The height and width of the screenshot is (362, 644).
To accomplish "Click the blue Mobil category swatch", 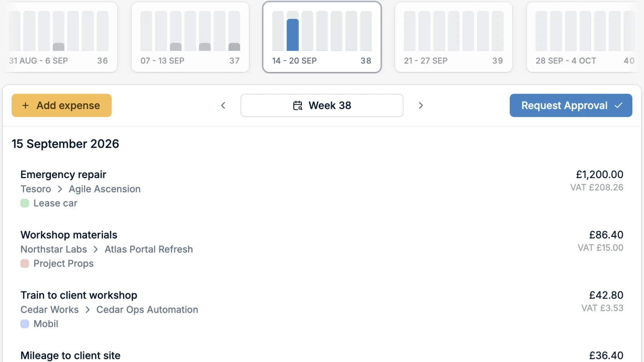I will 25,324.
